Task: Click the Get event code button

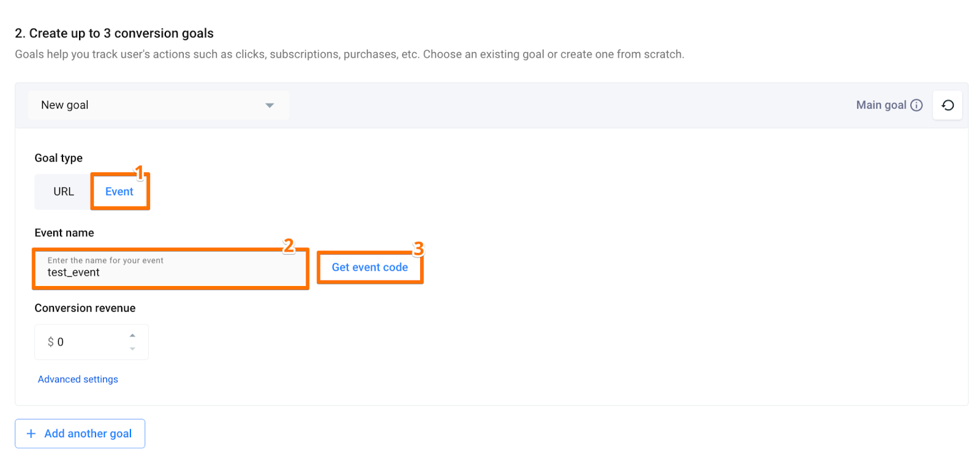Action: pyautogui.click(x=370, y=268)
